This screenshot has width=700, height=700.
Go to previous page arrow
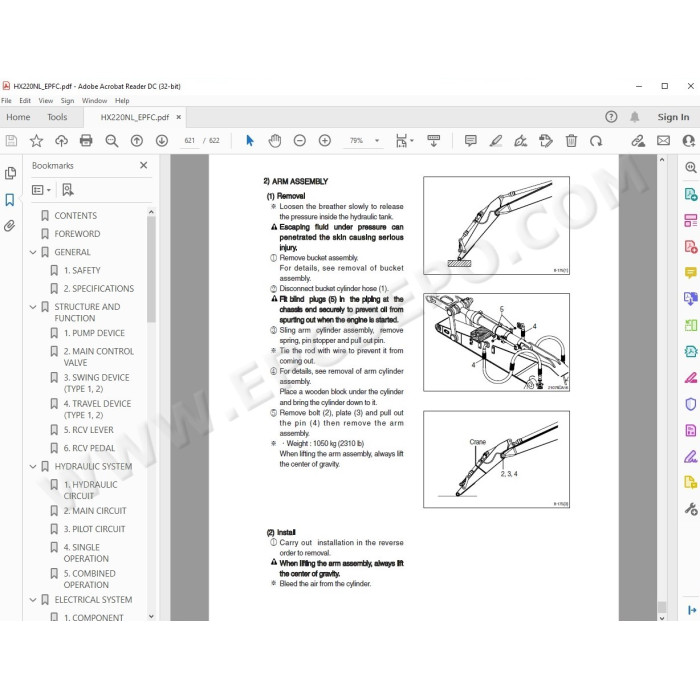coord(137,141)
